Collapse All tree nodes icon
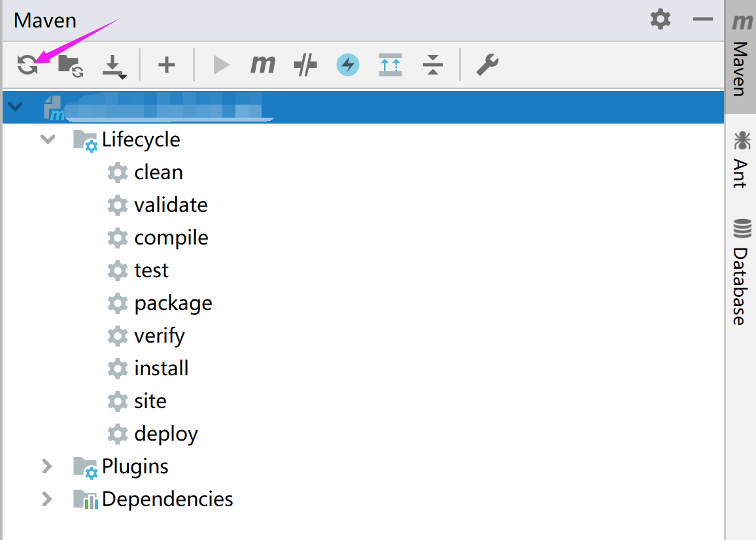 click(x=432, y=65)
